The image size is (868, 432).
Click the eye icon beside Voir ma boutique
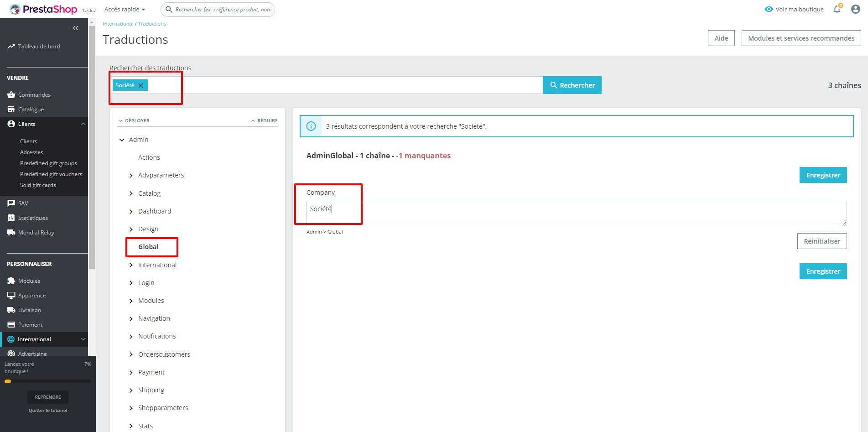click(x=769, y=9)
